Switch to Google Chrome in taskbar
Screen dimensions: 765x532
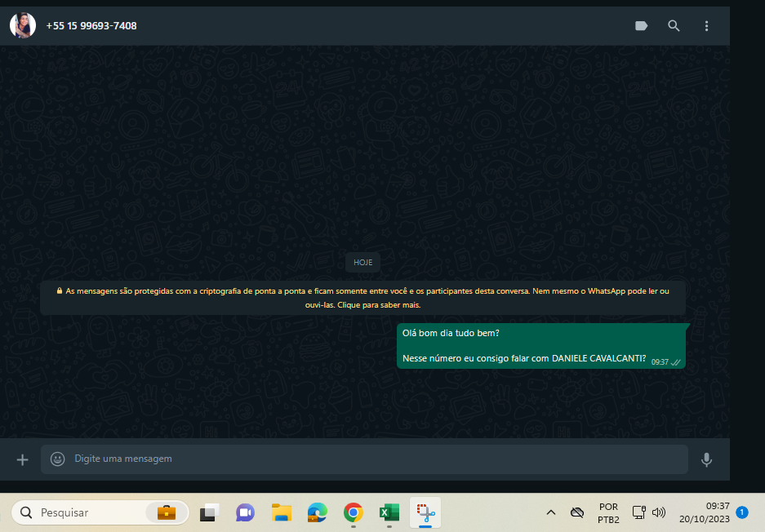coord(353,512)
